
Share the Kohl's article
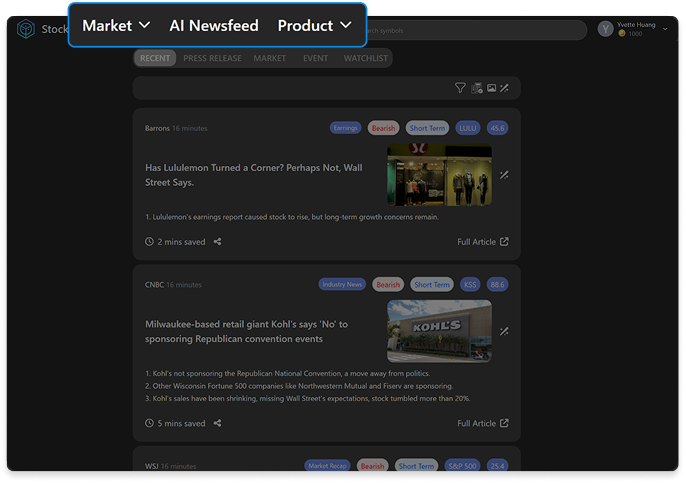217,423
